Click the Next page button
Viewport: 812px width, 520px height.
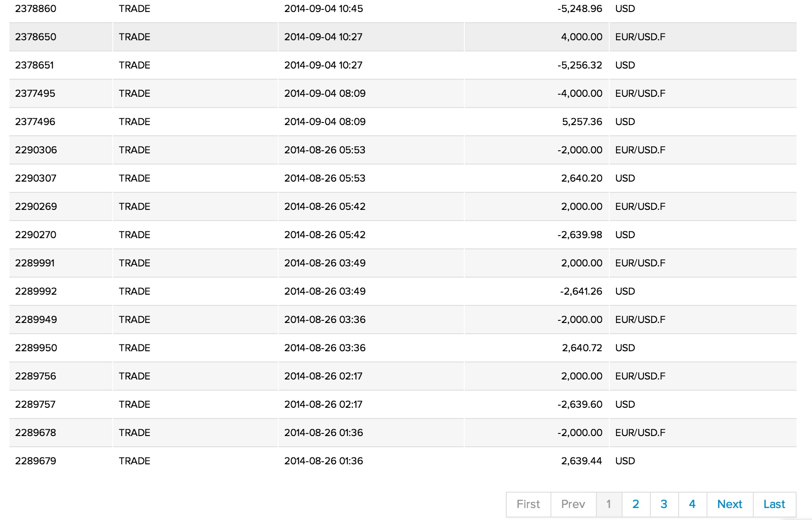pyautogui.click(x=729, y=504)
